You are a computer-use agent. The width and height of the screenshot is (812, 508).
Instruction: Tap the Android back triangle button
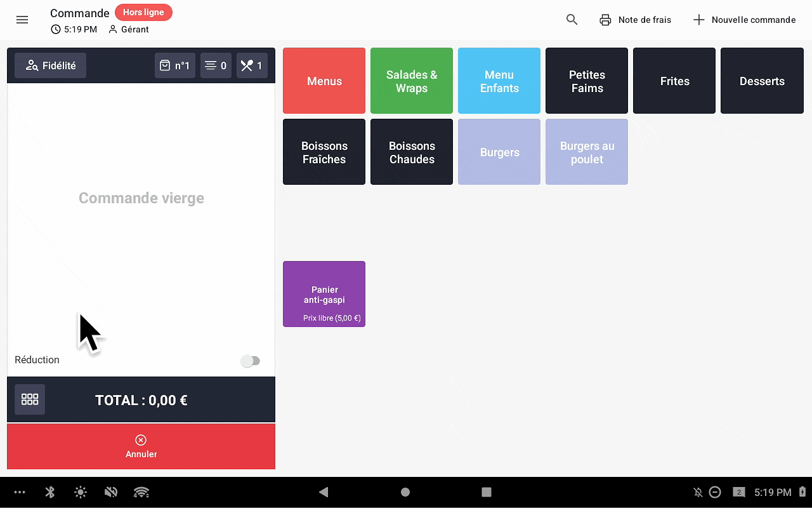pyautogui.click(x=324, y=492)
